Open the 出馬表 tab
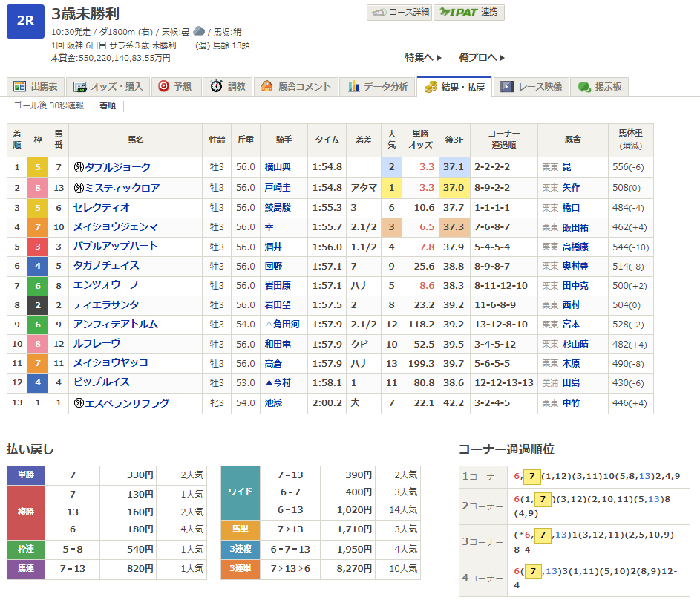This screenshot has height=603, width=700. click(x=36, y=87)
